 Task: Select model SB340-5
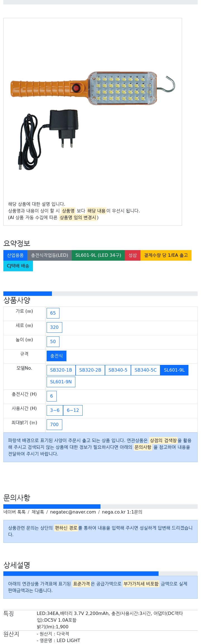(118, 370)
